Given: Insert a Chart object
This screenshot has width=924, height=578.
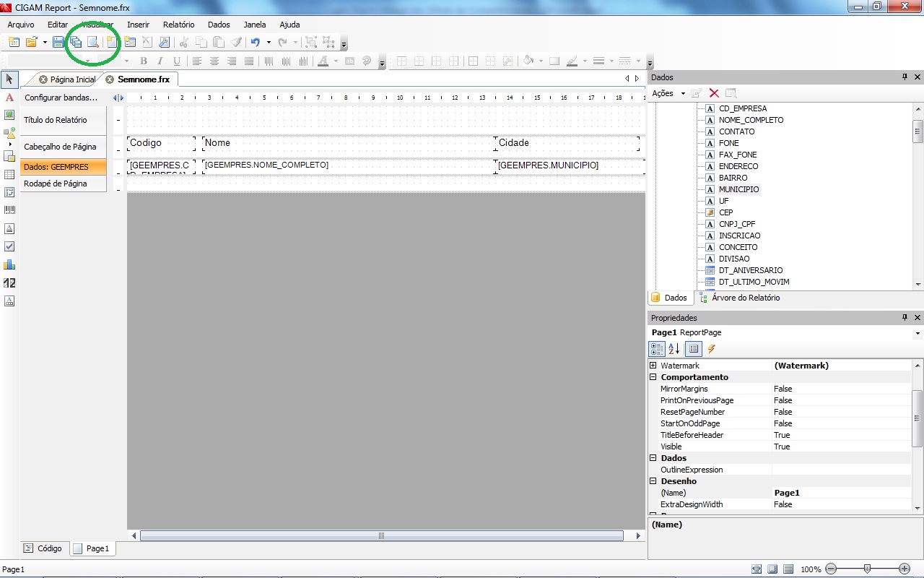Looking at the screenshot, I should [9, 264].
